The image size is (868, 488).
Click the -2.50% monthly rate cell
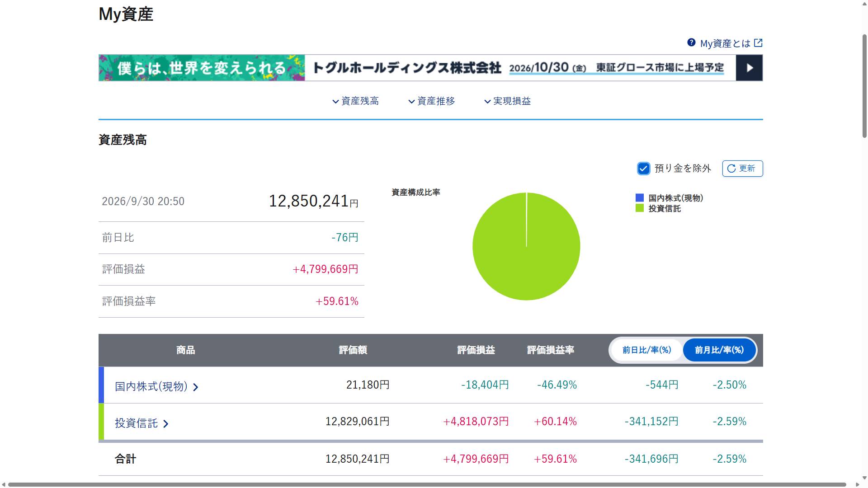729,385
